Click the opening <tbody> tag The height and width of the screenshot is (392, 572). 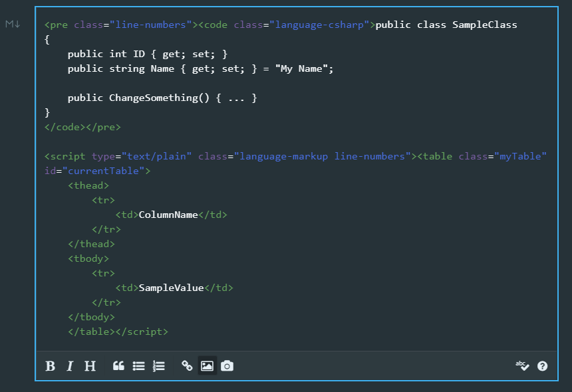point(88,258)
